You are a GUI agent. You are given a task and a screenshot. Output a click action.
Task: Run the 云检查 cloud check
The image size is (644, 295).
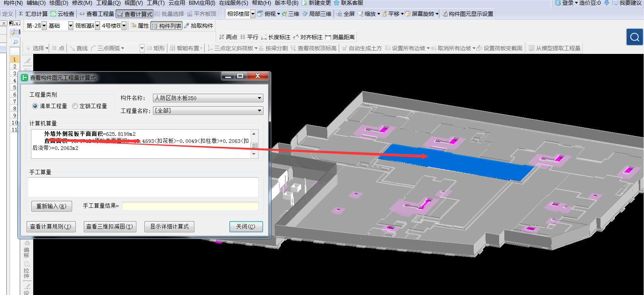point(62,14)
